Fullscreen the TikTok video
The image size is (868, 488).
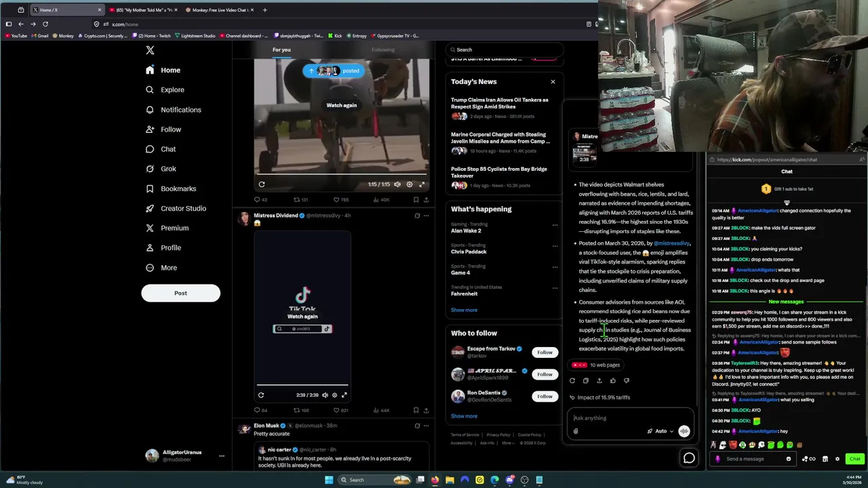tap(344, 395)
